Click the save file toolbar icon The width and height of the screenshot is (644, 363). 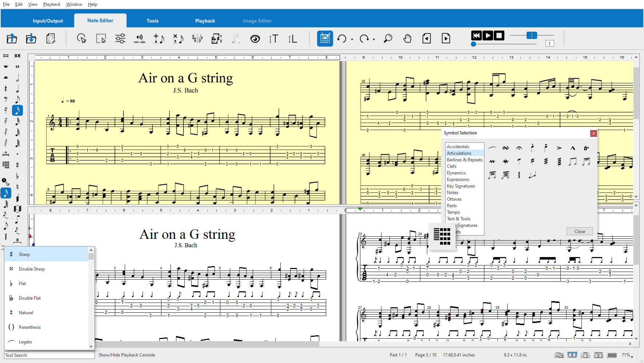(31, 38)
